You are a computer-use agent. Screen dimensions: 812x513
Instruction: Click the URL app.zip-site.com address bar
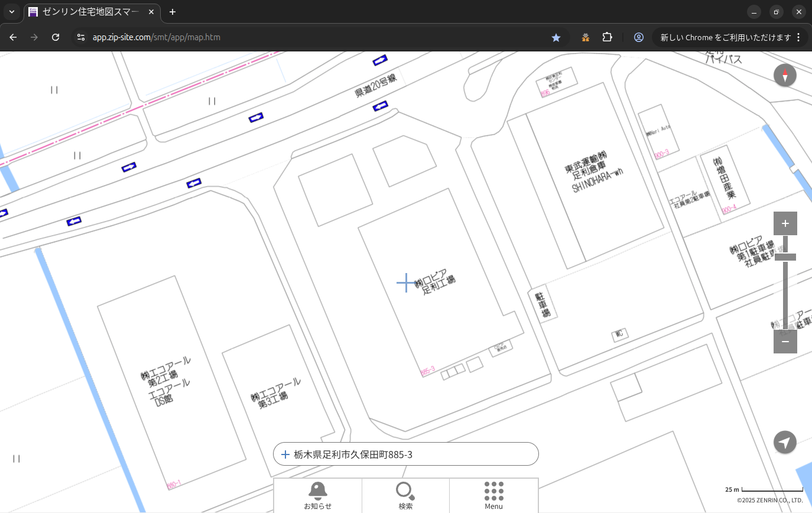157,37
